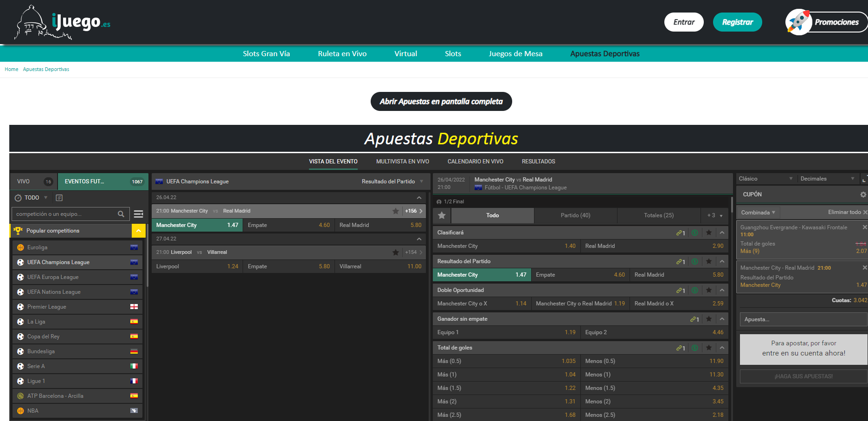Open Ruleta en Vivo menu
The height and width of the screenshot is (421, 868).
[x=342, y=54]
